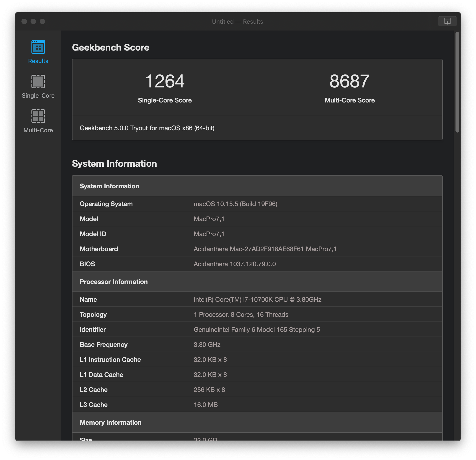Click the minimize window button
This screenshot has width=476, height=460.
coord(33,21)
